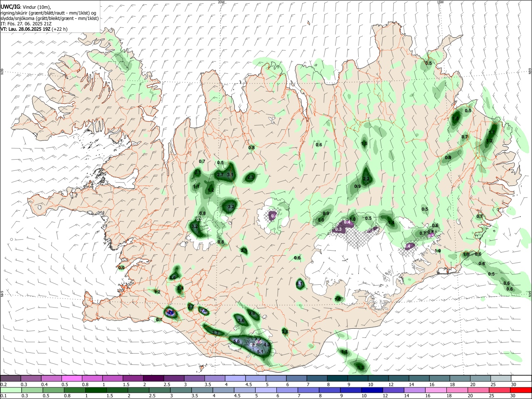Click the 0.2 label in the upper legend row
The image size is (532, 399).
click(3, 384)
